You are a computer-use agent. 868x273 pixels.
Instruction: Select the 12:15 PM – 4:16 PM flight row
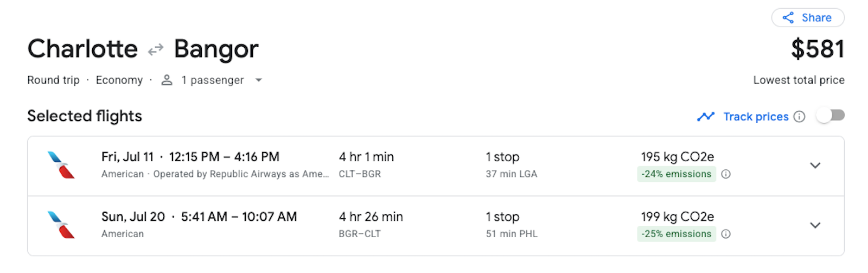tap(224, 157)
